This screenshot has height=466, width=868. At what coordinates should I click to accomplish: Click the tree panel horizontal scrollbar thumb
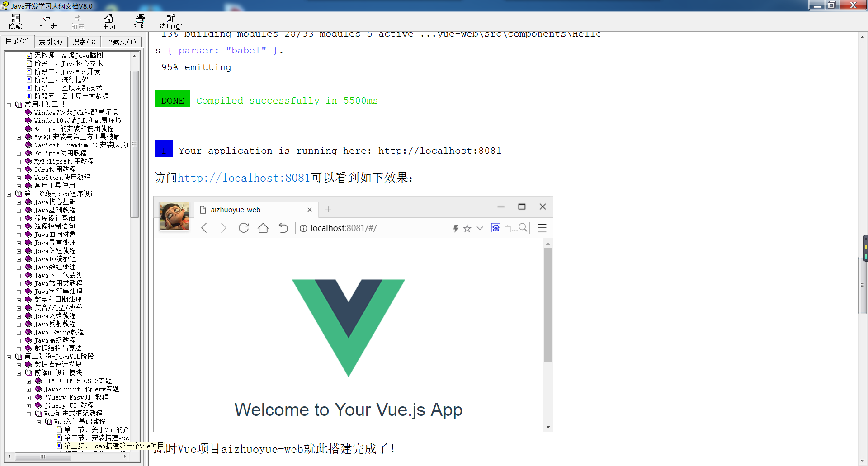42,457
